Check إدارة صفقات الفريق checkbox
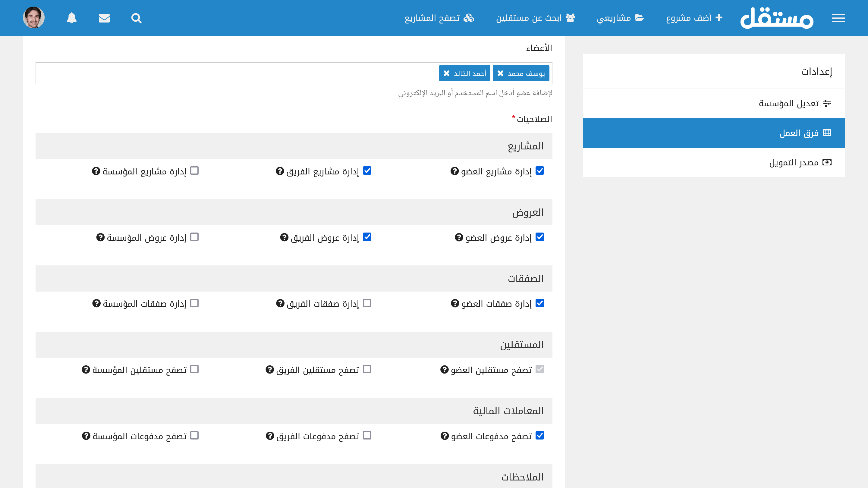The image size is (868, 488). point(367,303)
